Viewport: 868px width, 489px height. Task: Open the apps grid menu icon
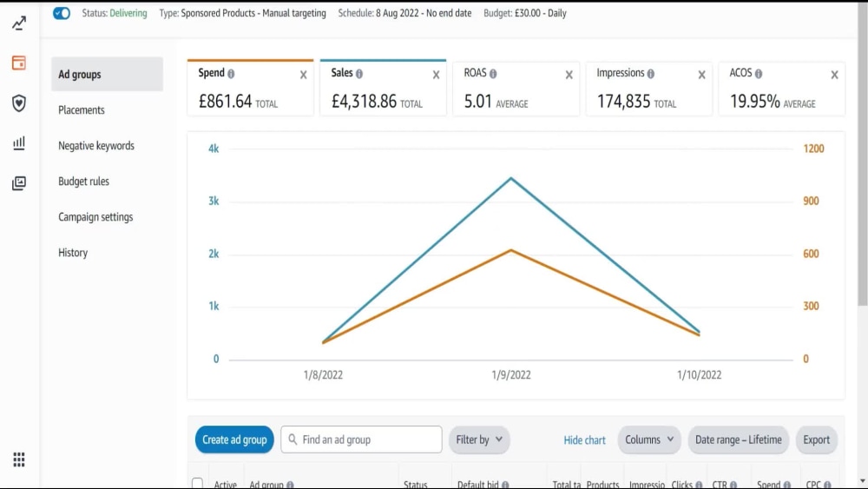pos(19,459)
